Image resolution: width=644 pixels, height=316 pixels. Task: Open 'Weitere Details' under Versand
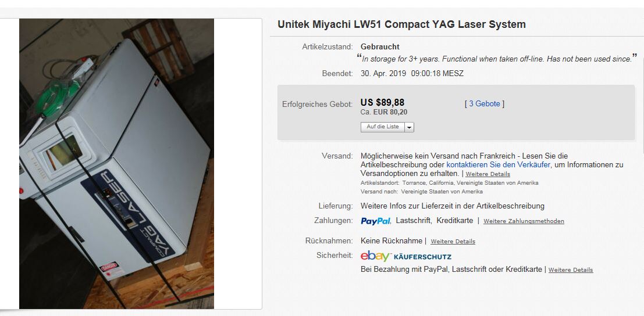(488, 174)
